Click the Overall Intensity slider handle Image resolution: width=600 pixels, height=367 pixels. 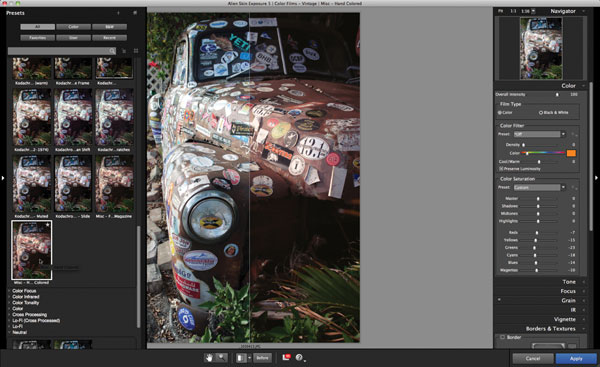557,95
